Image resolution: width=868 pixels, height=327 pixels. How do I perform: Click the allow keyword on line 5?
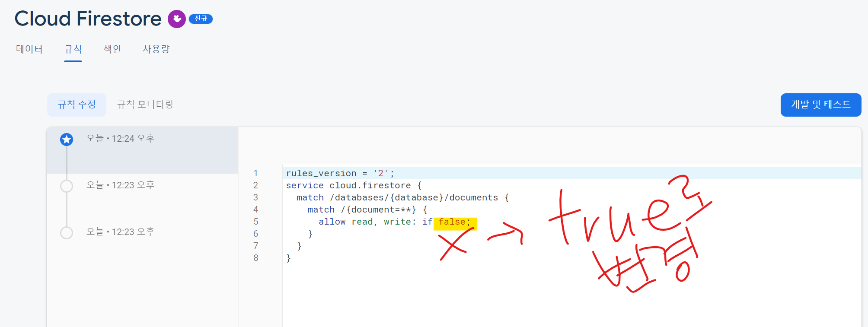pyautogui.click(x=332, y=222)
